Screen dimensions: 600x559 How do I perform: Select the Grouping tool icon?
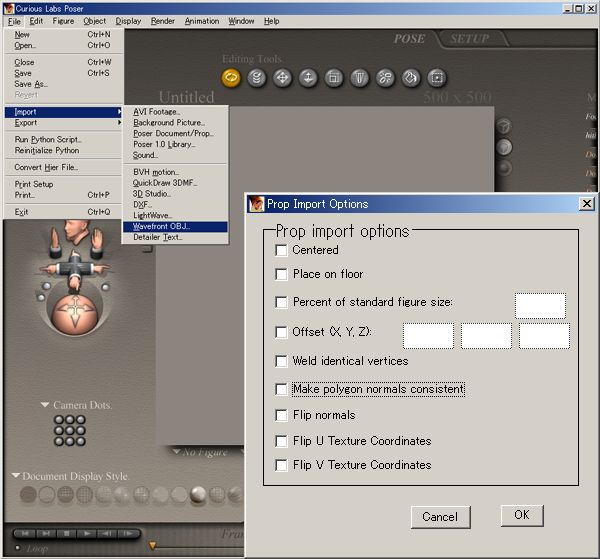[x=437, y=78]
